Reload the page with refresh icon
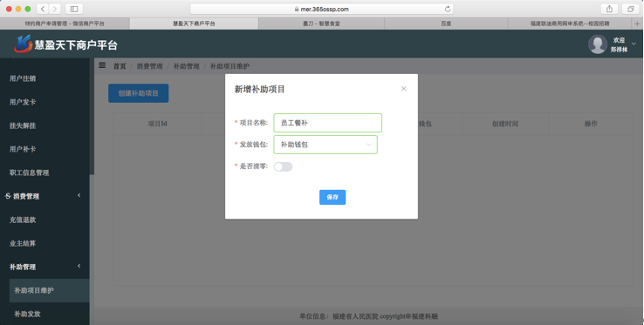Image resolution: width=644 pixels, height=325 pixels. pos(448,9)
